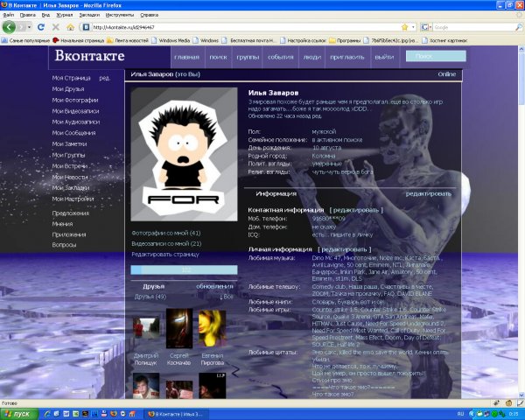Open the Начальная страница bookmark
The height and width of the screenshot is (420, 525).
coord(79,40)
